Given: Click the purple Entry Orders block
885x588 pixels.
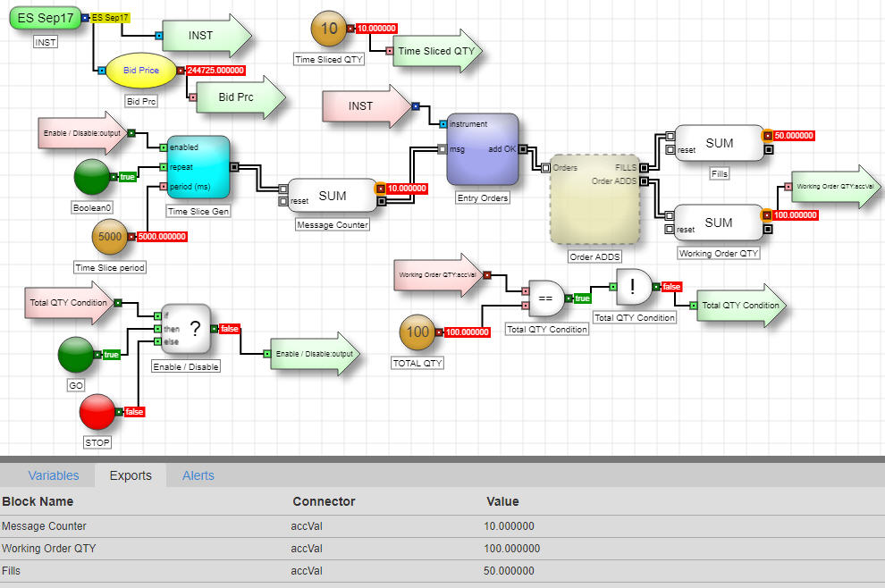Looking at the screenshot, I should click(483, 149).
